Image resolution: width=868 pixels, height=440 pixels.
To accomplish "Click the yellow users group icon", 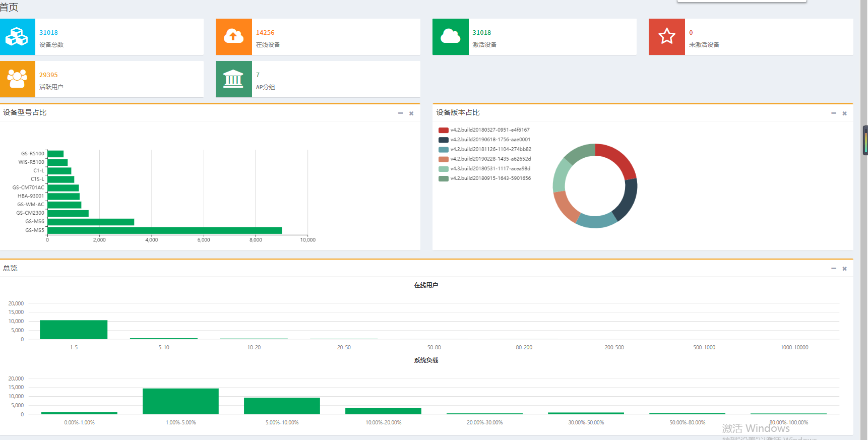I will pos(17,79).
